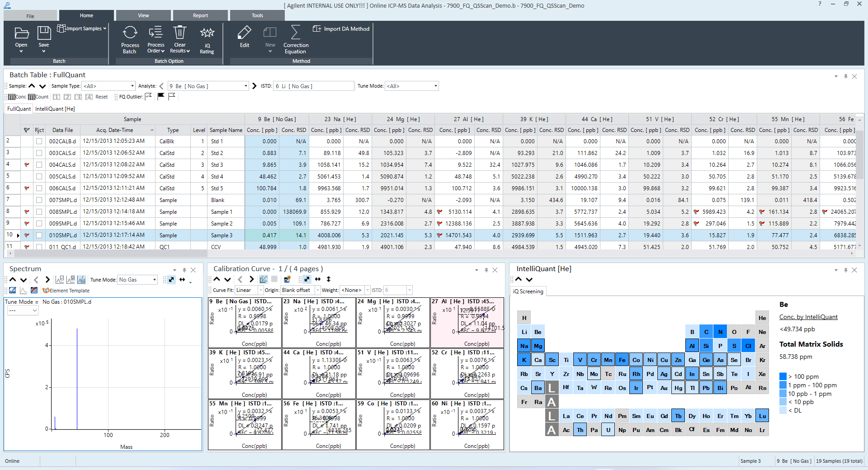
Task: Go to next calibration curve page
Action: tap(251, 279)
